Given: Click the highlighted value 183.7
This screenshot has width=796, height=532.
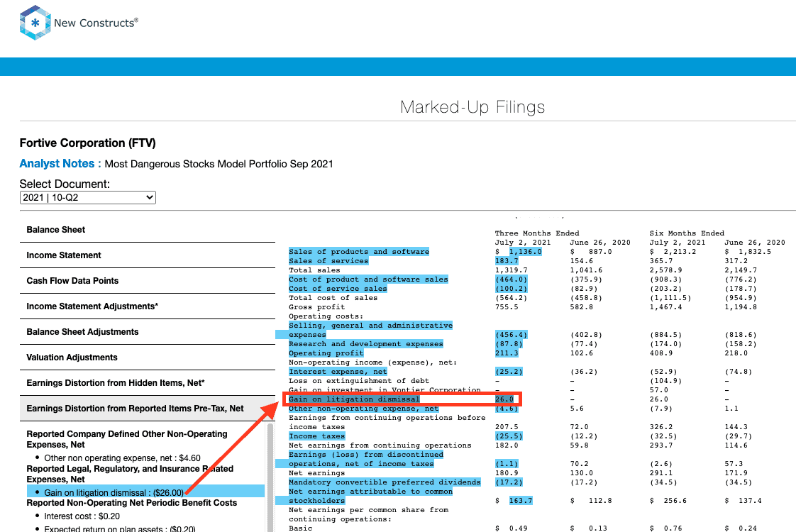Looking at the screenshot, I should [507, 261].
